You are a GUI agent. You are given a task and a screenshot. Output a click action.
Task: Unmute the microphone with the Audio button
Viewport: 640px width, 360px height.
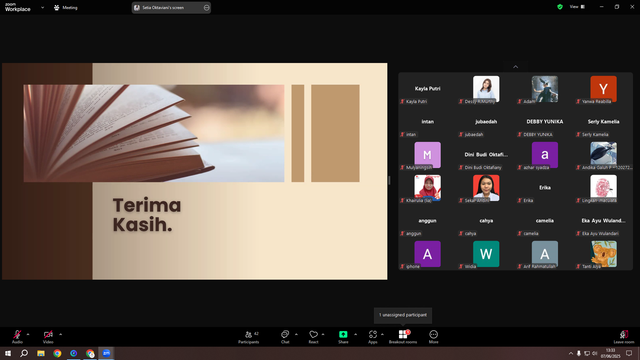17,337
